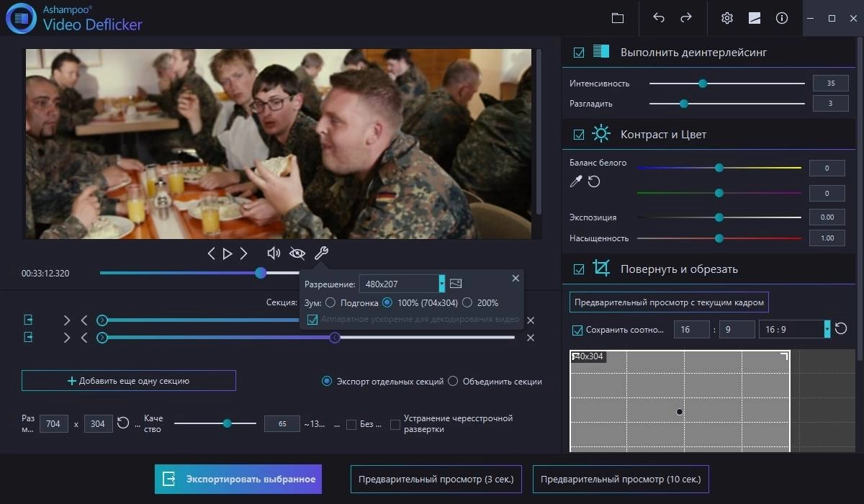Toggle the Повернуть и обрезать checkbox
The image size is (864, 504).
pyautogui.click(x=579, y=269)
